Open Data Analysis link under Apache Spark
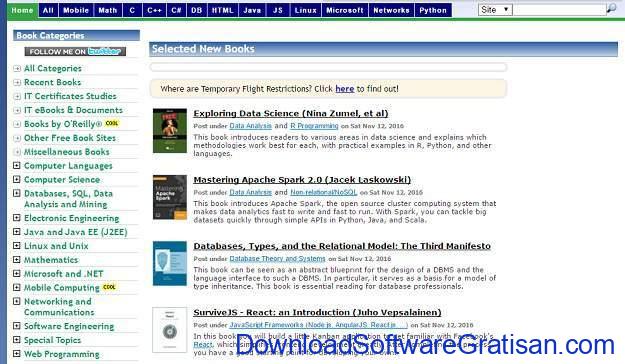This screenshot has height=364, width=625. coord(250,193)
